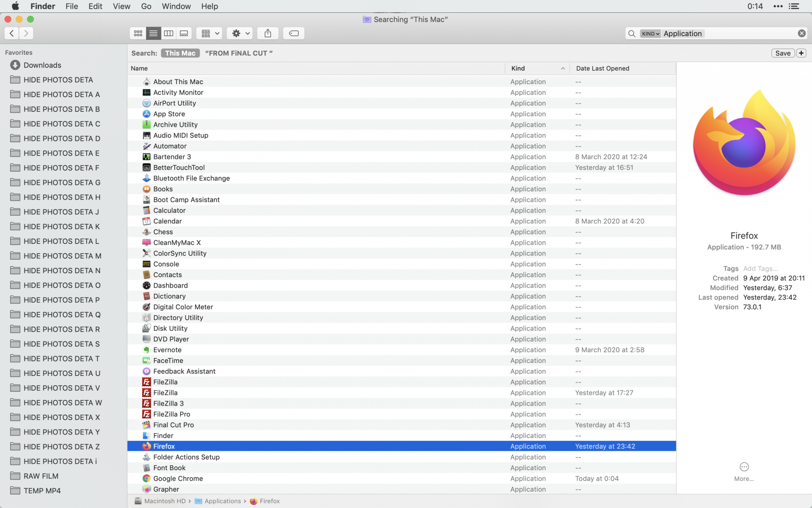
Task: Open Downloads in the sidebar
Action: (x=42, y=65)
